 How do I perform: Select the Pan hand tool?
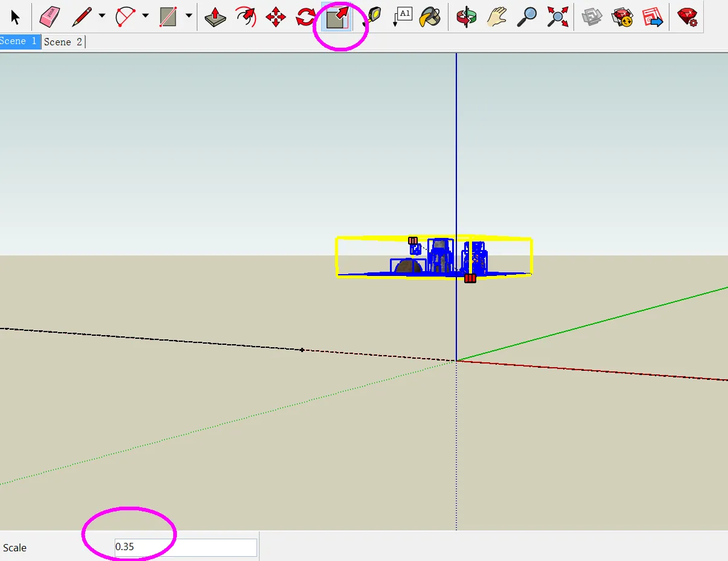(x=497, y=16)
